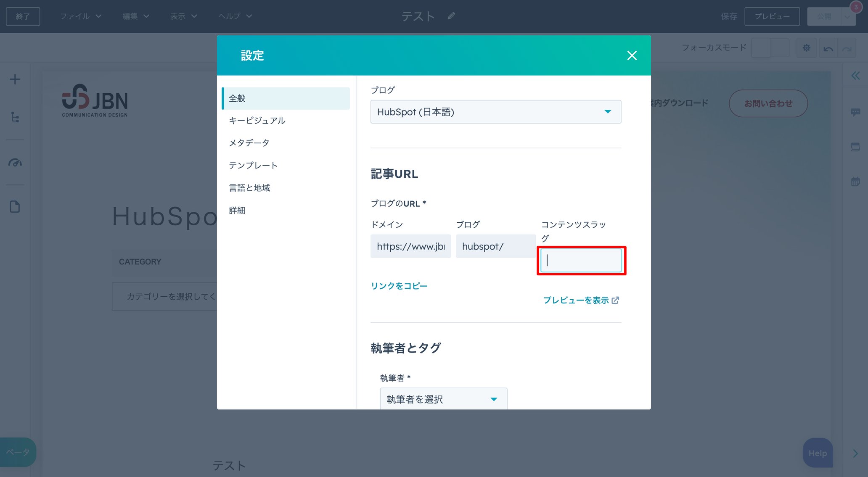Switch to the メタデータ settings tab

pyautogui.click(x=249, y=142)
